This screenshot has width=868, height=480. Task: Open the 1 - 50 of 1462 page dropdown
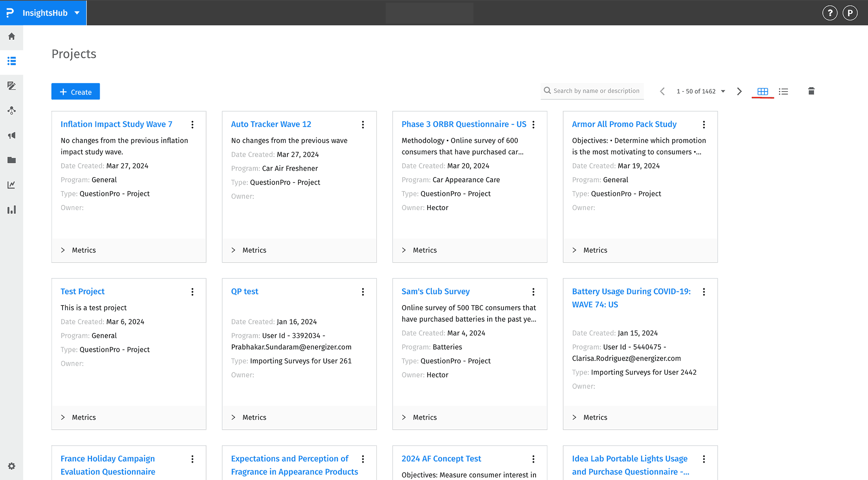tap(723, 92)
